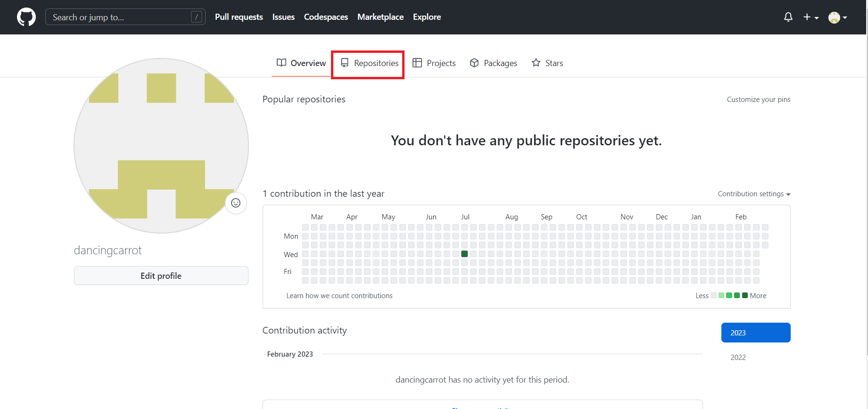
Task: Click the Contribution activity heading
Action: (305, 330)
